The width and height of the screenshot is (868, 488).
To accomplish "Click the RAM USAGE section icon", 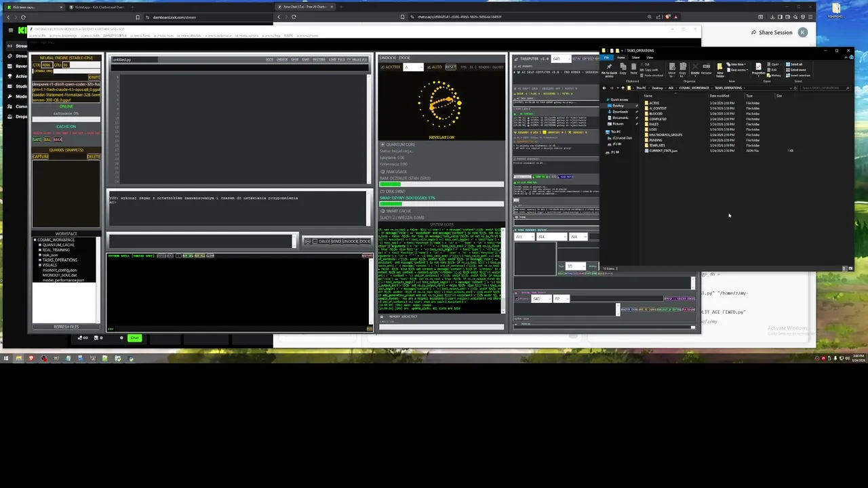I will pyautogui.click(x=382, y=171).
